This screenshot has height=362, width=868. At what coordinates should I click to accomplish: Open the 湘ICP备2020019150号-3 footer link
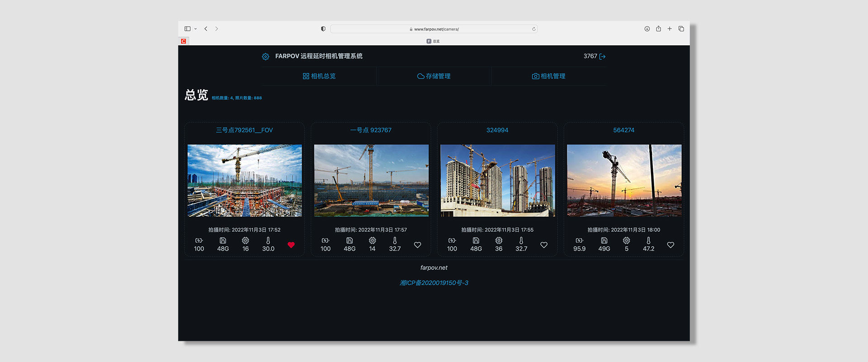coord(434,283)
